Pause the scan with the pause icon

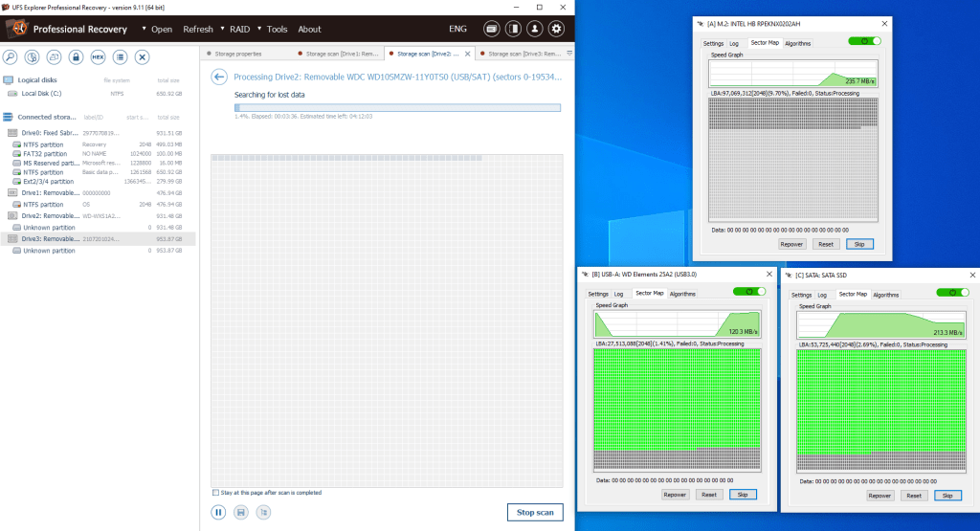click(x=219, y=512)
